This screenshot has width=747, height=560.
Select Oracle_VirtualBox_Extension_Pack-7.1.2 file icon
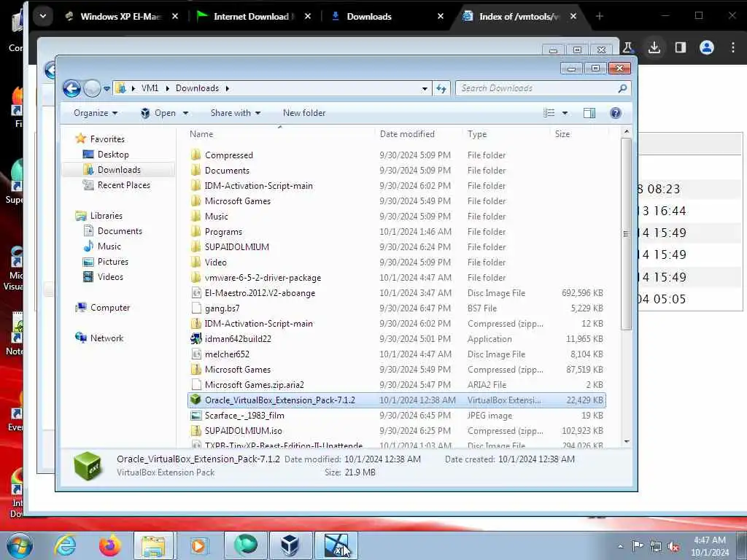point(196,400)
